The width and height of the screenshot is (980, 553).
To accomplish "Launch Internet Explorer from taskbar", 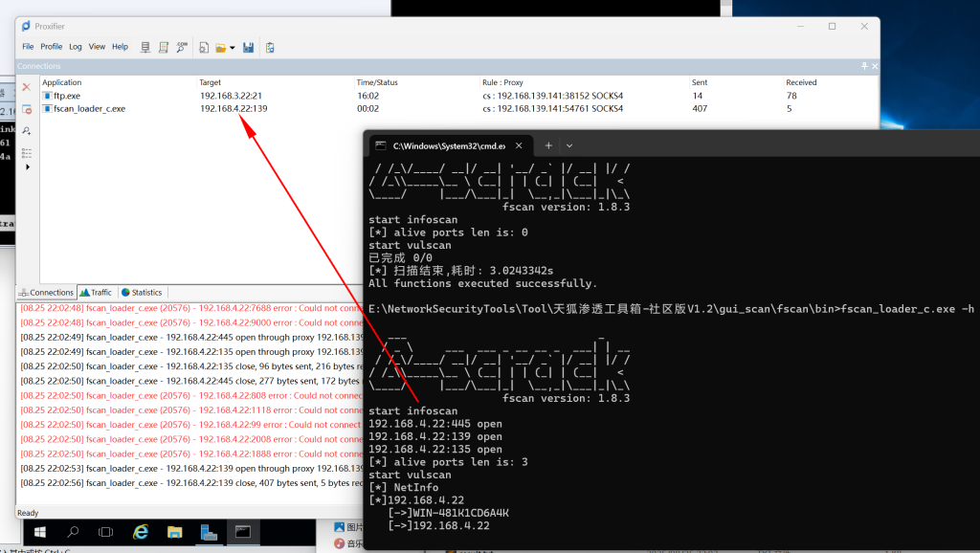I will (x=141, y=532).
